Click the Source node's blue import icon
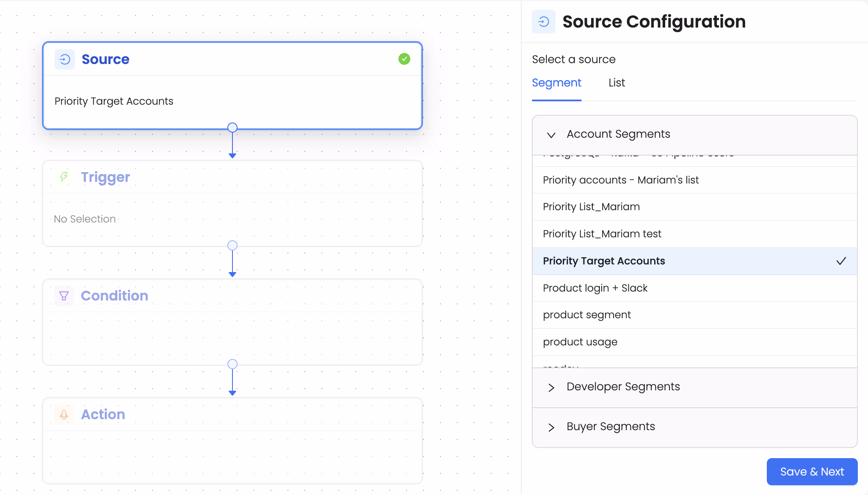Screen dimensions: 868x495 pyautogui.click(x=64, y=59)
